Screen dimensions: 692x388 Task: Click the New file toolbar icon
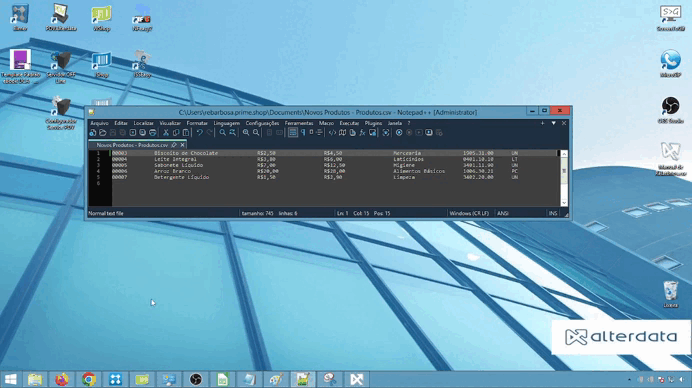[93, 132]
